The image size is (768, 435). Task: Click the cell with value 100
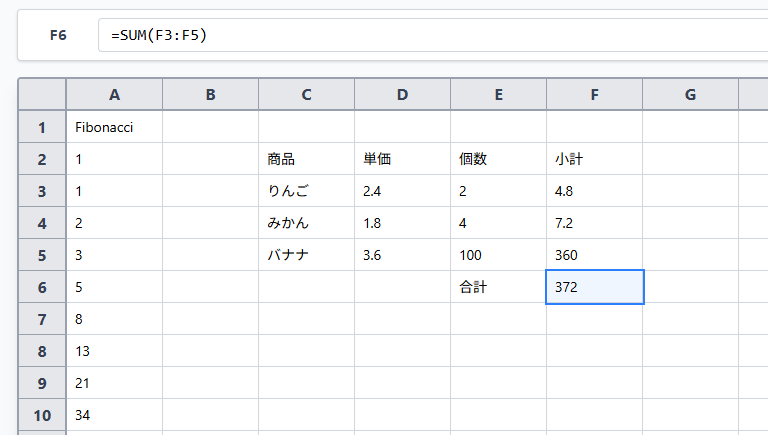(498, 255)
